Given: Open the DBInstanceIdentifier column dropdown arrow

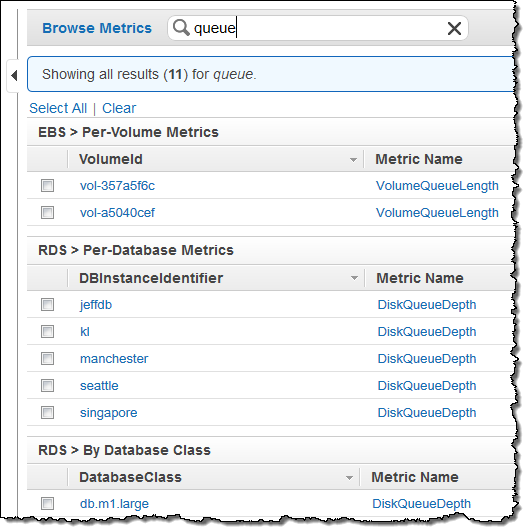Looking at the screenshot, I should pyautogui.click(x=354, y=278).
